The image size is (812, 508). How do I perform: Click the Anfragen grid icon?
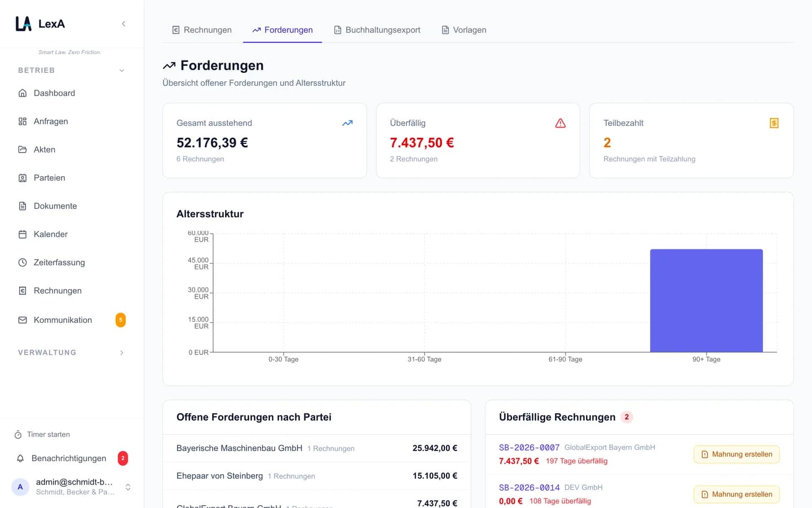(x=23, y=121)
